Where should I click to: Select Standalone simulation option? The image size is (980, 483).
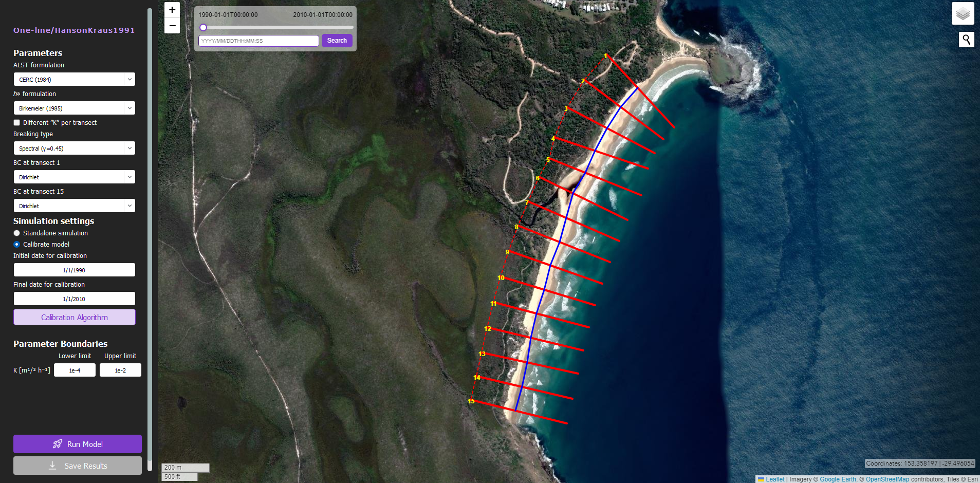click(x=17, y=233)
